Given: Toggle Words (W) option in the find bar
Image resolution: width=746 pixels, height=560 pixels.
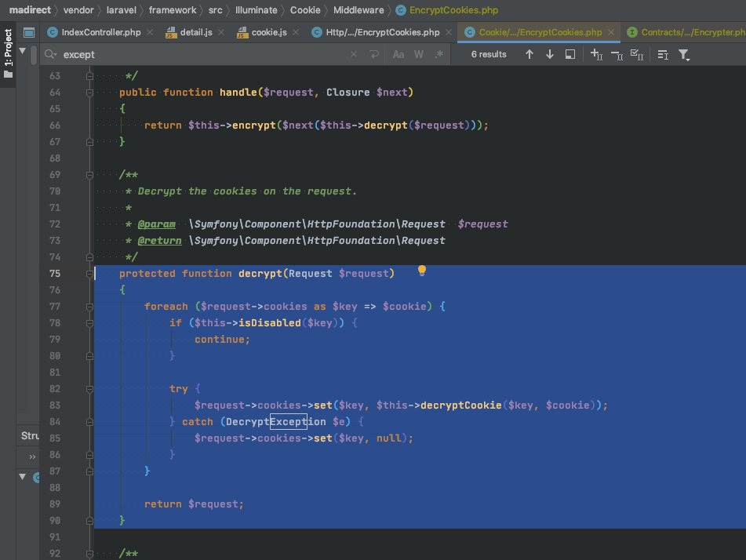Looking at the screenshot, I should pos(419,54).
